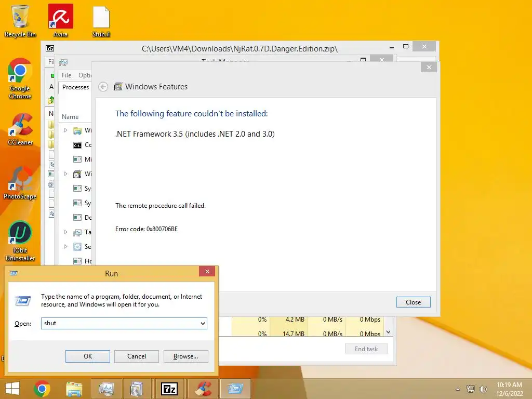Cancel the Run dialog

(137, 356)
